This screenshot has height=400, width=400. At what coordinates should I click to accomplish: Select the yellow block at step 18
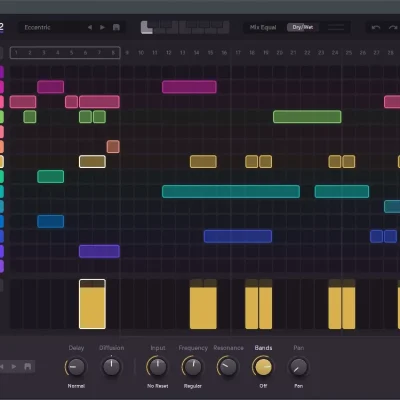click(252, 162)
